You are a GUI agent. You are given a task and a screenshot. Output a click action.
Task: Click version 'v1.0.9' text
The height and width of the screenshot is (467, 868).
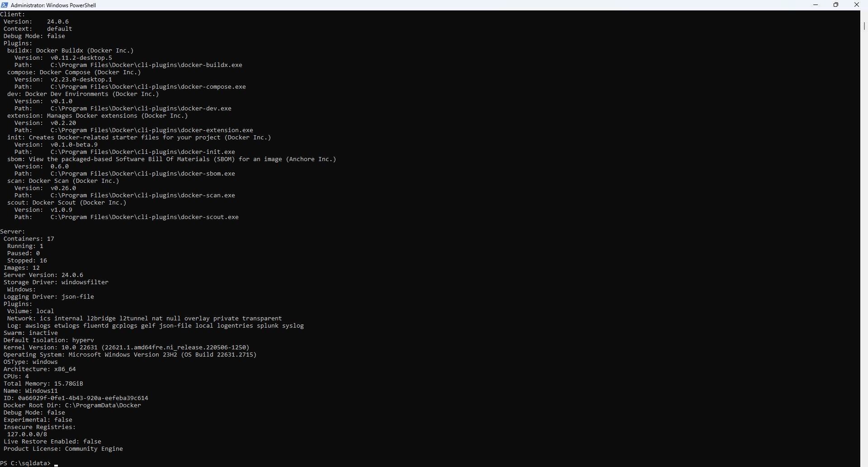click(x=61, y=210)
